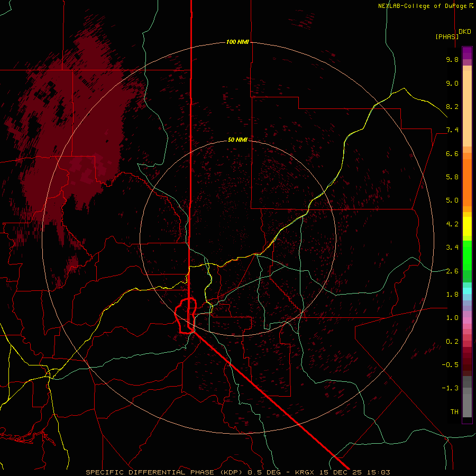Click the 50 NMI range ring label

point(237,140)
